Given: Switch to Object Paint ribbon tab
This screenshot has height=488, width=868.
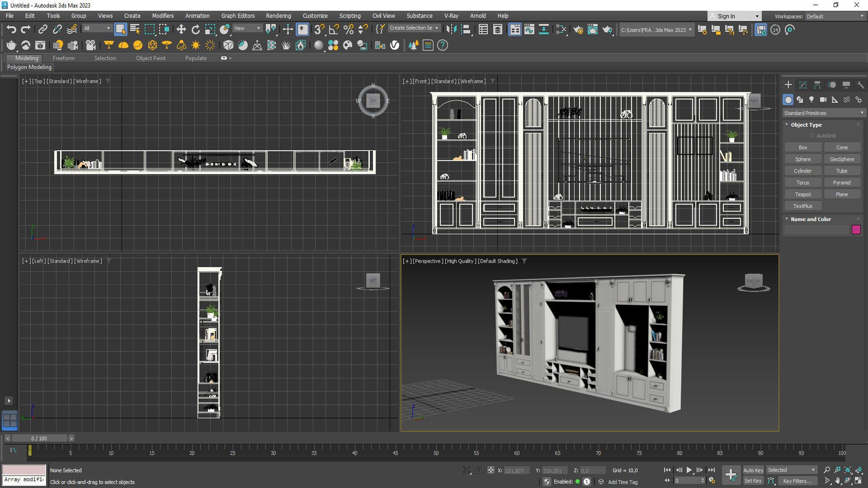Looking at the screenshot, I should 151,58.
